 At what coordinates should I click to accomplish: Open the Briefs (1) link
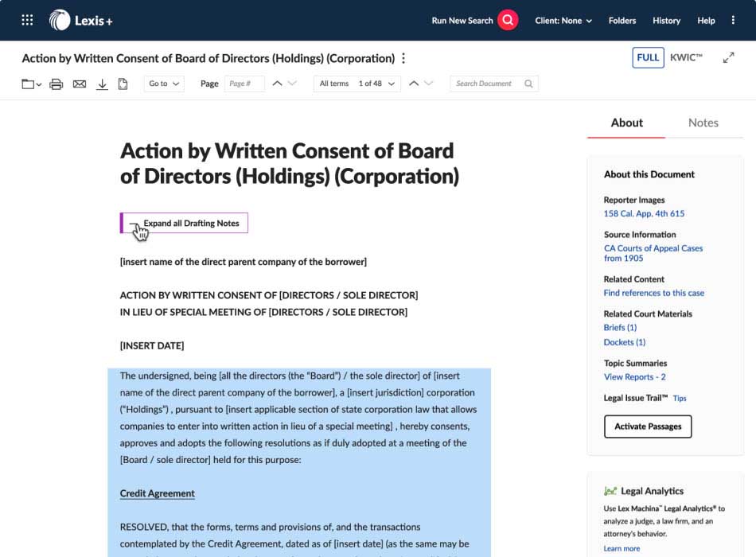pos(620,328)
